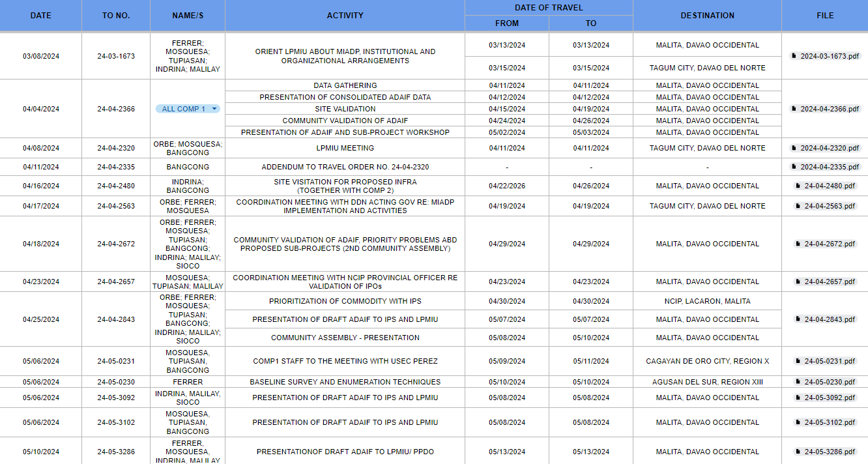
Task: Open the 24-05-0230.pdf file chip
Action: [825, 382]
